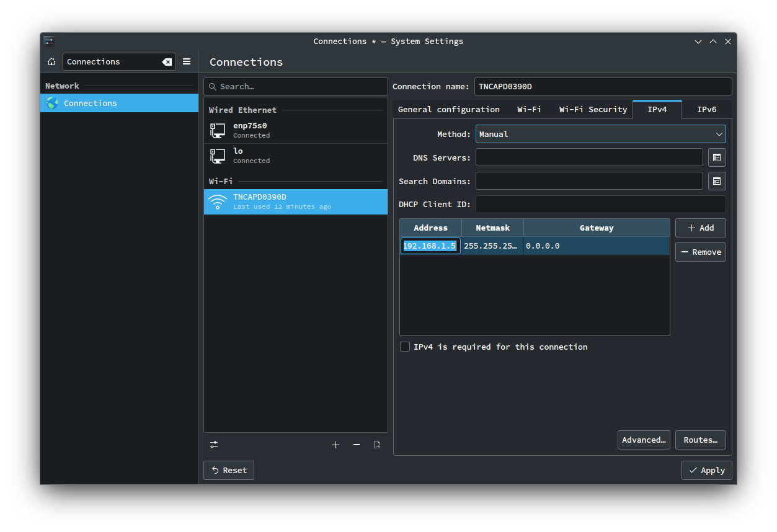The height and width of the screenshot is (532, 777).
Task: Switch to General configuration tab
Action: click(x=449, y=109)
